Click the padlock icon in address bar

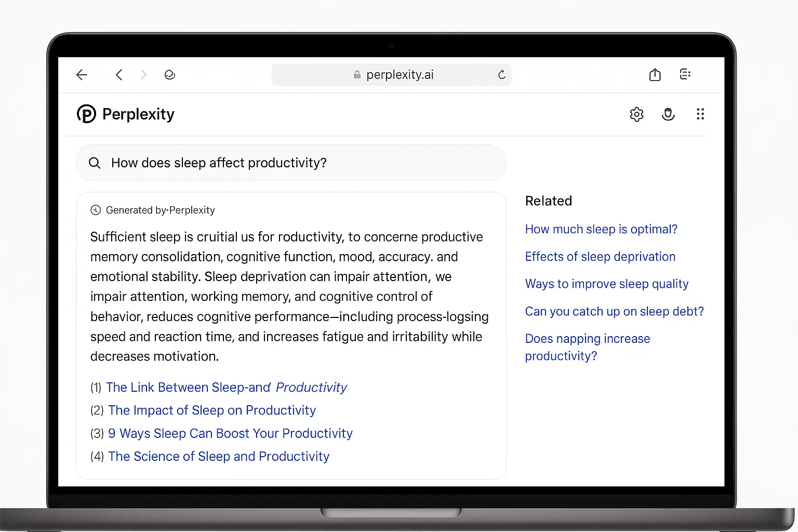(x=357, y=75)
